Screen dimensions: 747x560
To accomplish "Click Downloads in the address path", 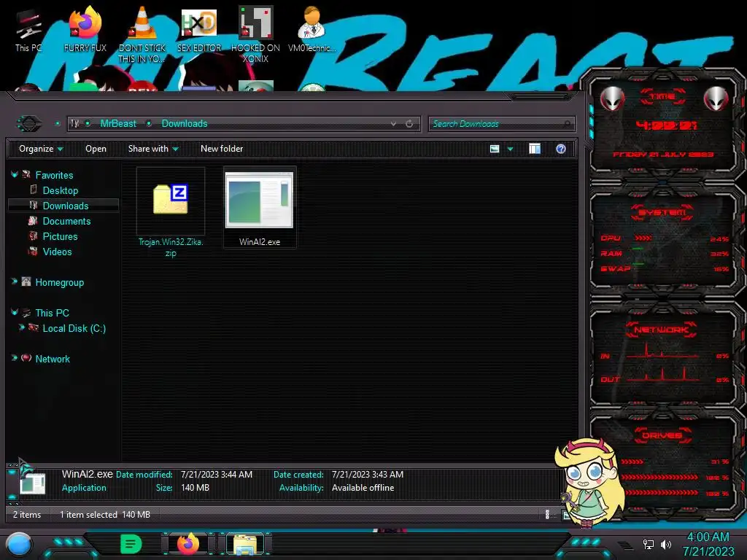I will coord(185,124).
